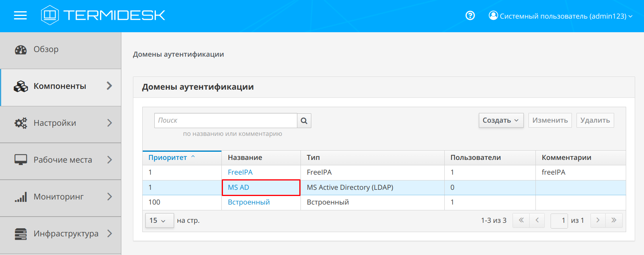Open the hamburger navigation menu

click(x=20, y=16)
